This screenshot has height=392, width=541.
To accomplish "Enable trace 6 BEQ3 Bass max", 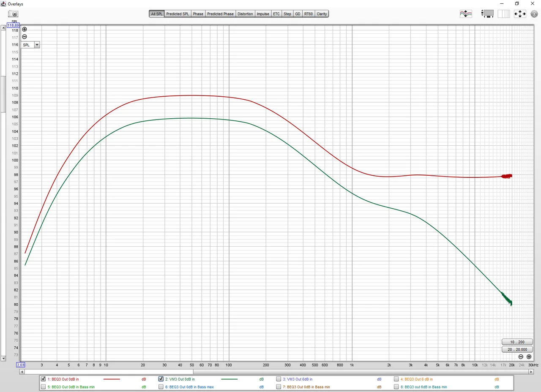I will [161, 387].
